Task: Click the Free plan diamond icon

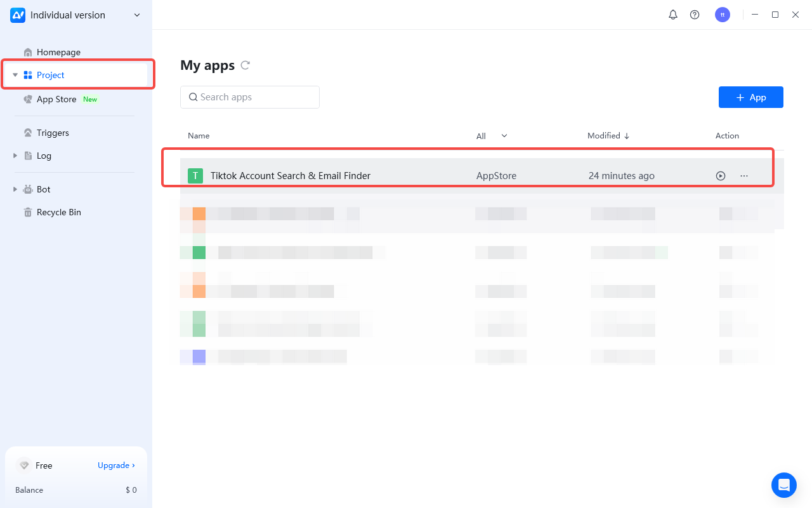Action: click(24, 465)
